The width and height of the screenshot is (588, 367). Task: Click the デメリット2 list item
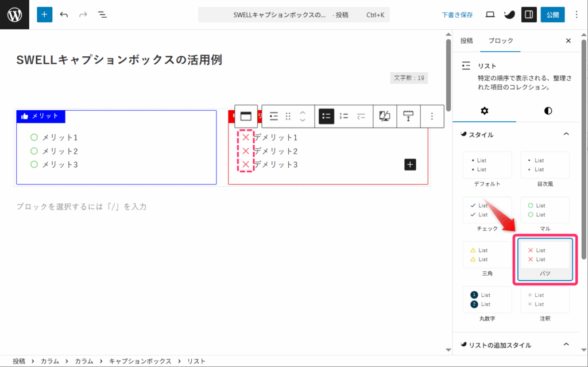click(276, 151)
